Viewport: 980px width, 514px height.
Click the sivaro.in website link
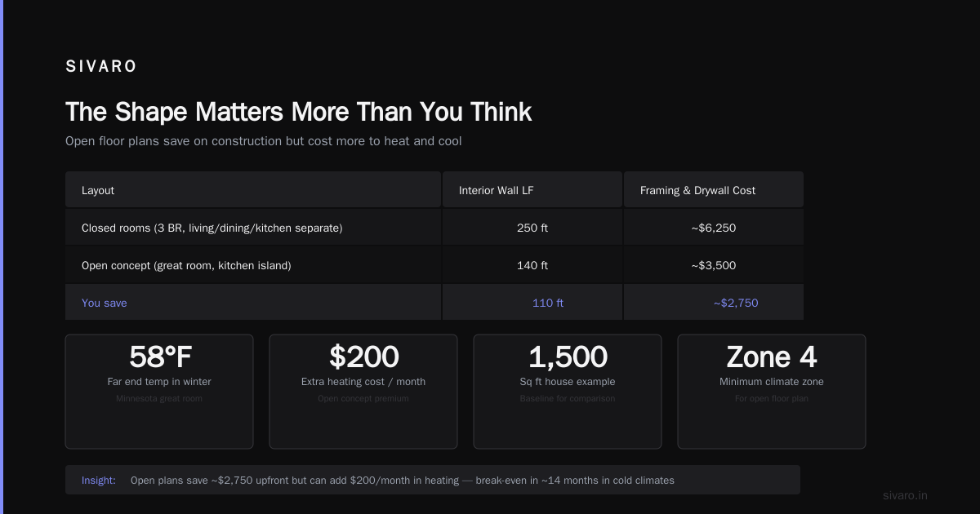(905, 495)
